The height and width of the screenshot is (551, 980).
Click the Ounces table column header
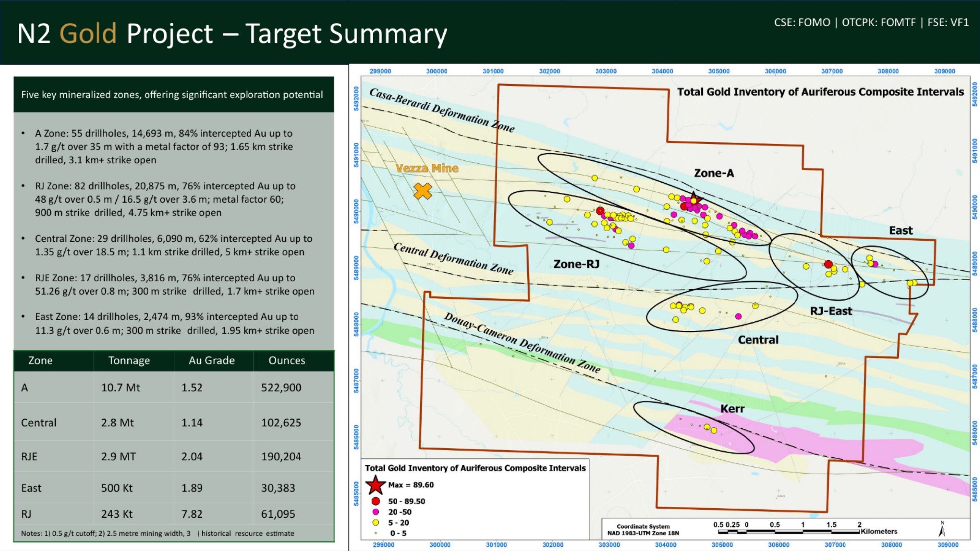click(287, 361)
